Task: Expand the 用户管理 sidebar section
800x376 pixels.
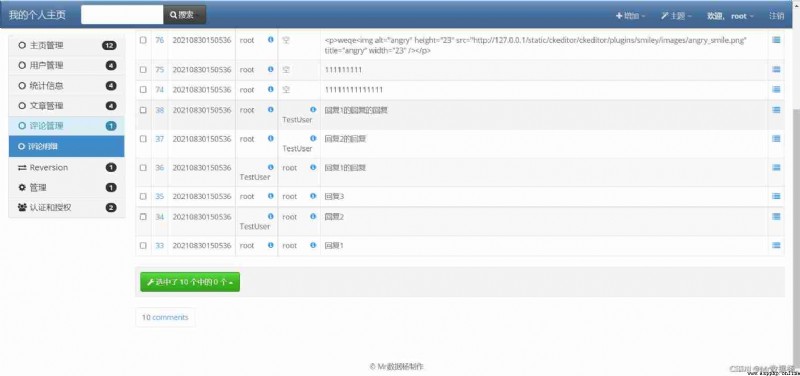Action: tap(67, 65)
